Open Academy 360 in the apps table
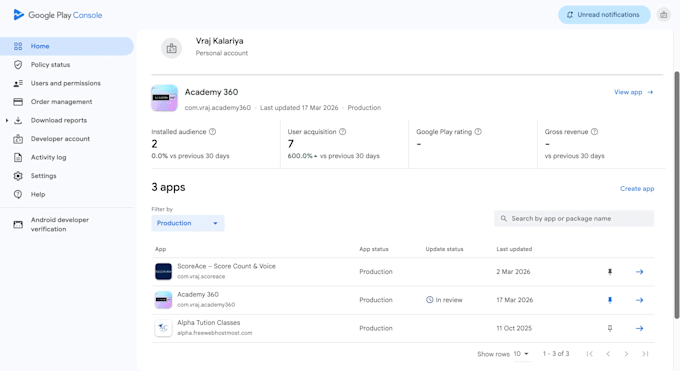The width and height of the screenshot is (680, 371). coord(198,294)
